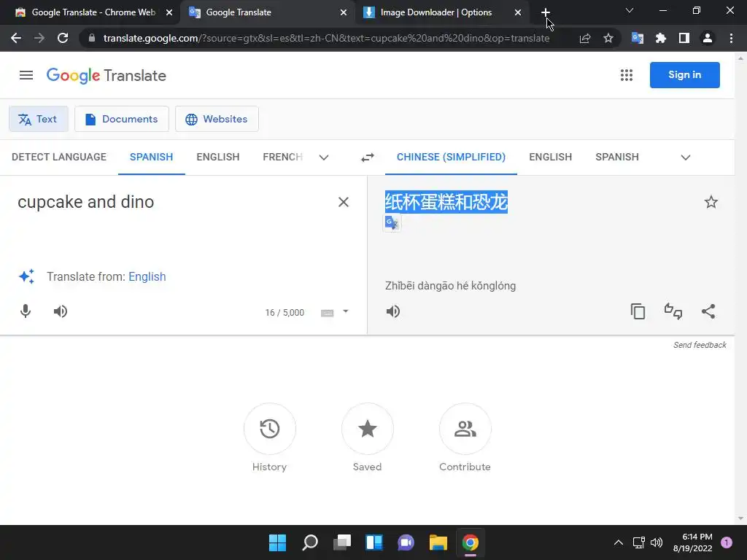Click the pinyin romanization text
747x560 pixels.
(450, 286)
